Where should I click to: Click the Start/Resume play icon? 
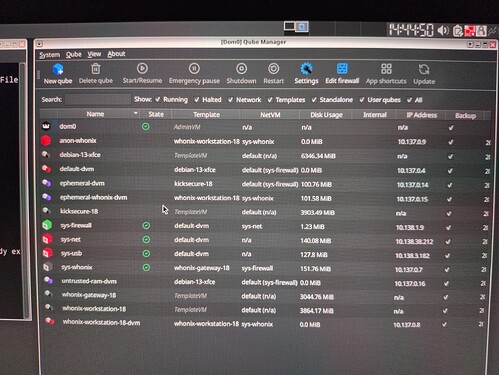[142, 68]
